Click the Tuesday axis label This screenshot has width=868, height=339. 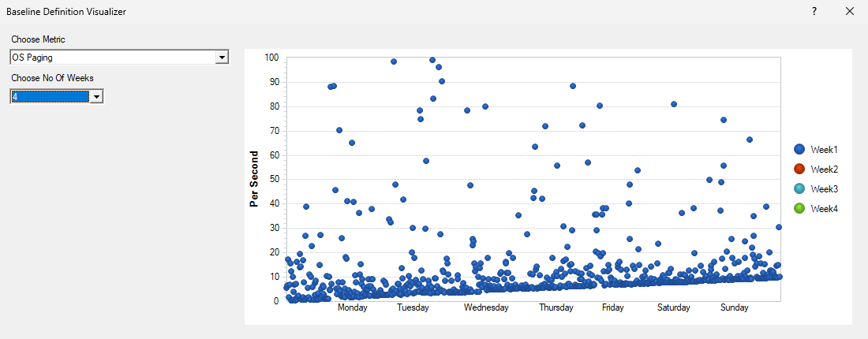413,307
